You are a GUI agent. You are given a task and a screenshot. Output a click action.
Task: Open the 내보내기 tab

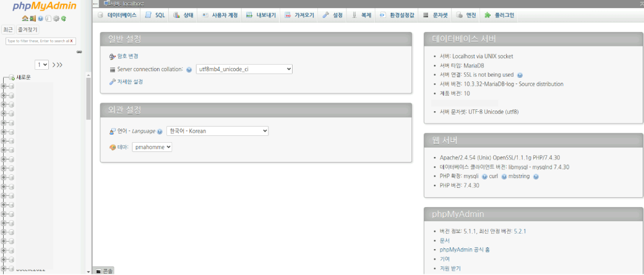pos(261,15)
